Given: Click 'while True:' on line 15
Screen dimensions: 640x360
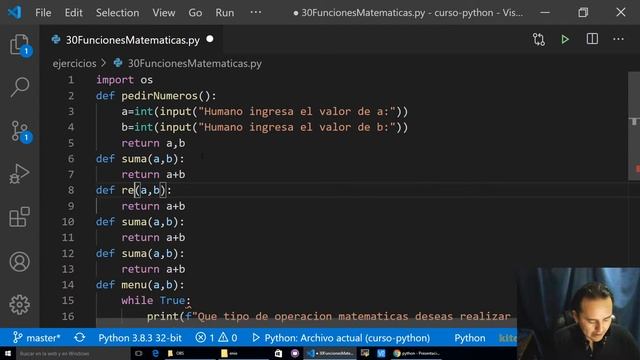Looking at the screenshot, I should pos(156,301).
